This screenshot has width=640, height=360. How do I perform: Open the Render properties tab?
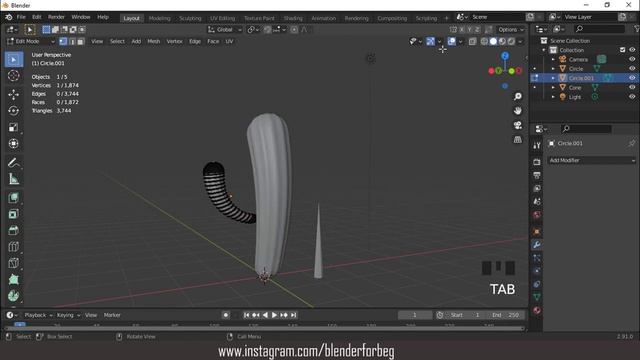pyautogui.click(x=537, y=162)
